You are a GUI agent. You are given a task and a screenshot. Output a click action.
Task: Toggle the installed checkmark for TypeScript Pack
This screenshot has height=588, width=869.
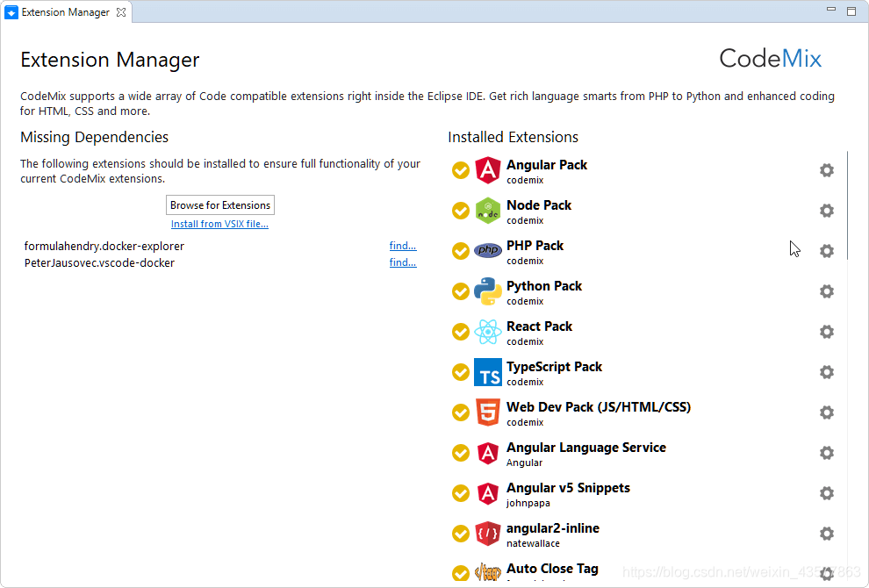pyautogui.click(x=461, y=372)
